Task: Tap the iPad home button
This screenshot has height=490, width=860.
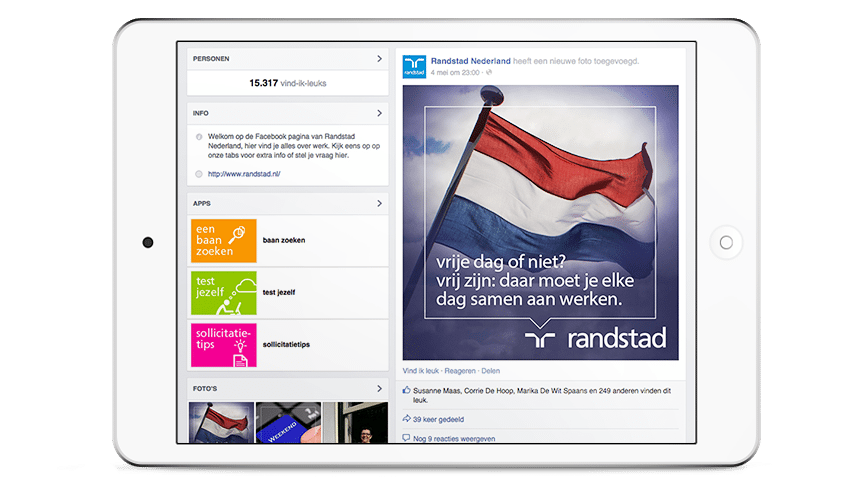Action: point(726,243)
